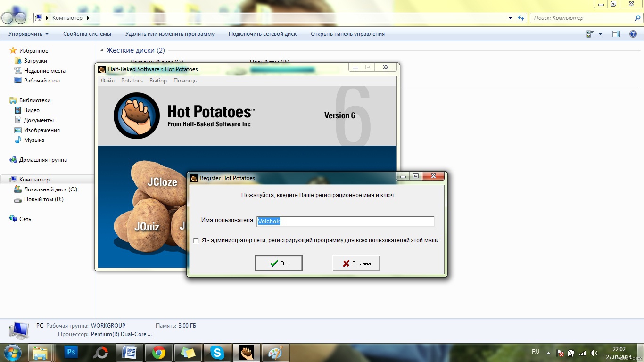The height and width of the screenshot is (362, 644).
Task: Open the Видео library
Action: point(32,110)
